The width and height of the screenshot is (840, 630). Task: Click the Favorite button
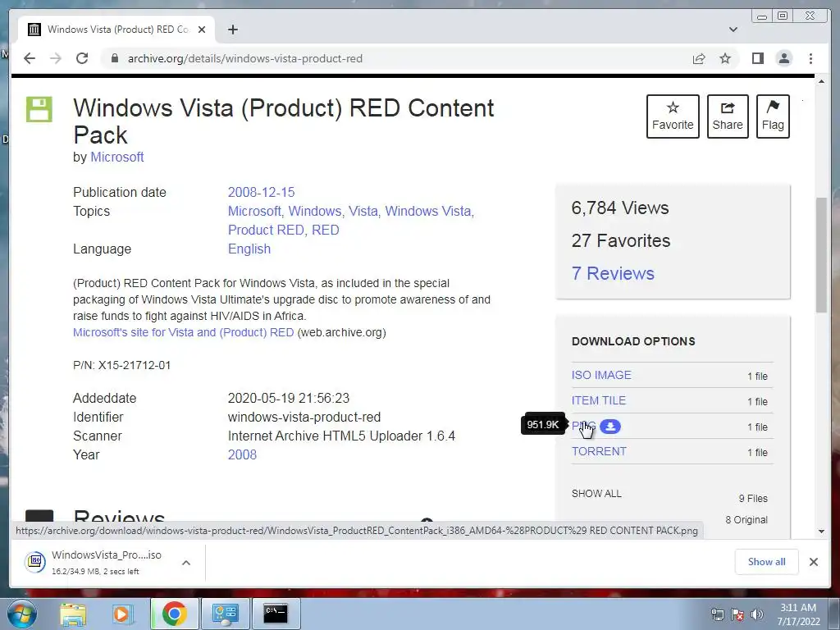click(x=673, y=116)
